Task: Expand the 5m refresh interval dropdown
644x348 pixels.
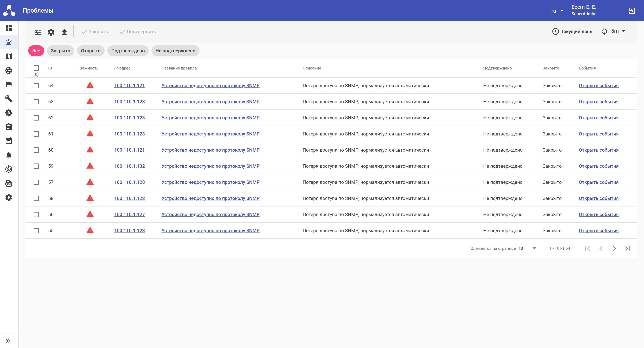Action: click(618, 31)
